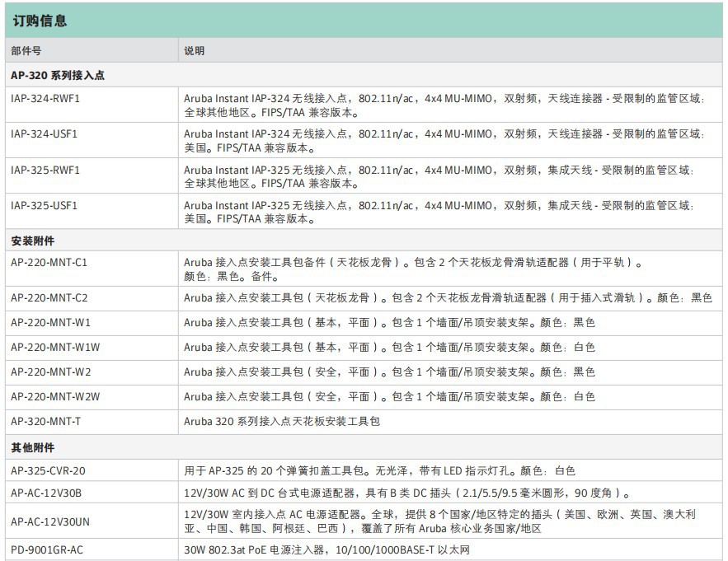This screenshot has height=561, width=728.
Task: Click the IAP-325-RWF1 description text
Action: pyautogui.click(x=439, y=177)
